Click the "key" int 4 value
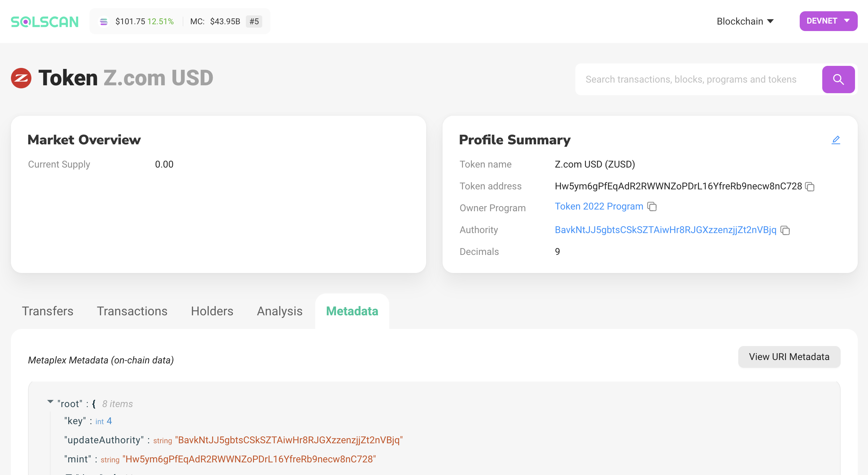The image size is (868, 475). pyautogui.click(x=109, y=421)
